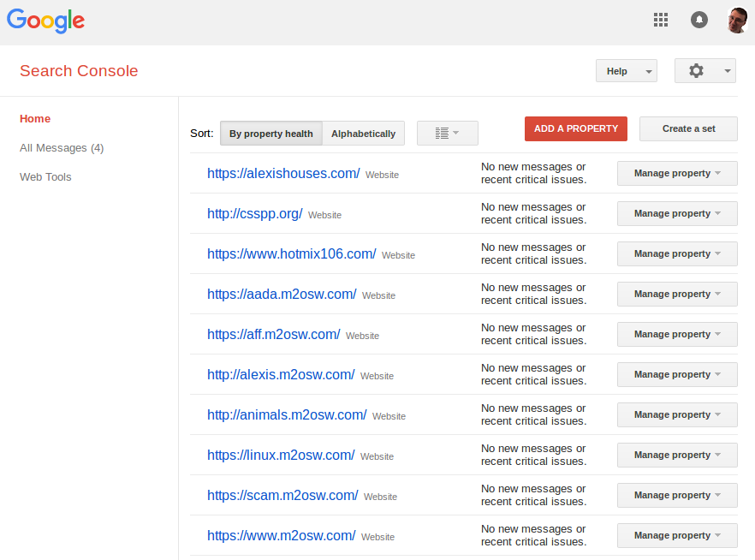Open the https://www.m2osw.com/ property
This screenshot has width=755, height=560.
coord(281,535)
